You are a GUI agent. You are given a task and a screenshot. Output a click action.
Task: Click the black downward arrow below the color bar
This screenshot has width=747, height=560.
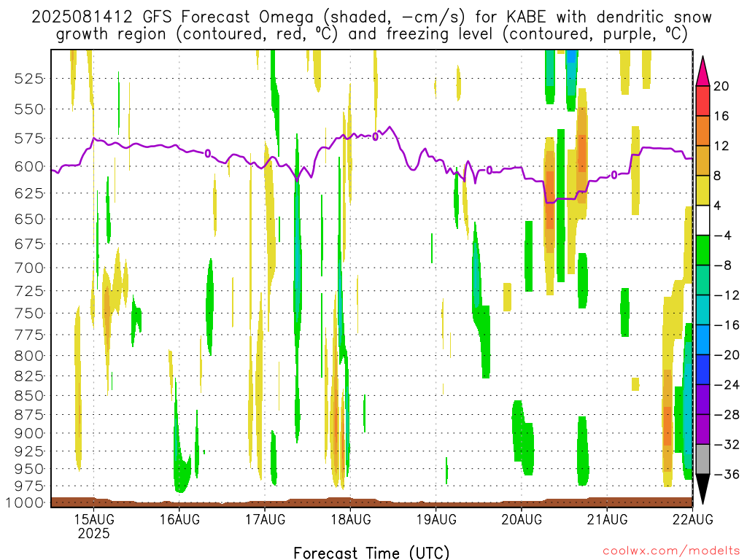[703, 489]
